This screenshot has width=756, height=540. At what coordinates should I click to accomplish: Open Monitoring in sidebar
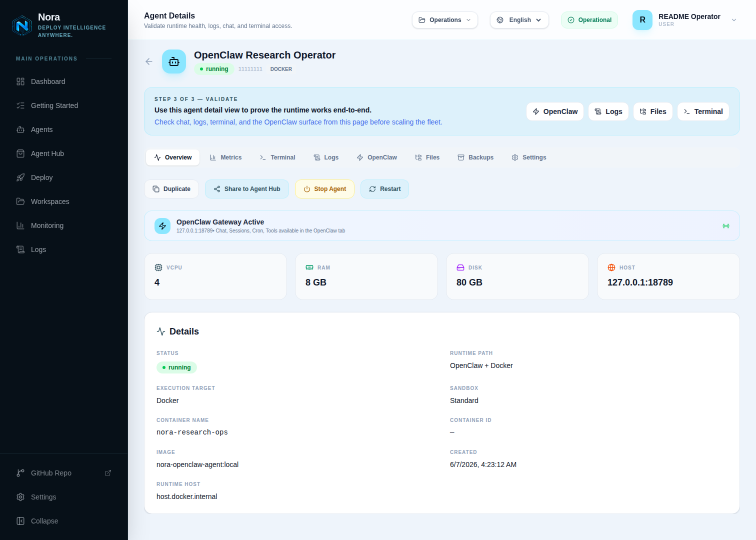(64, 225)
